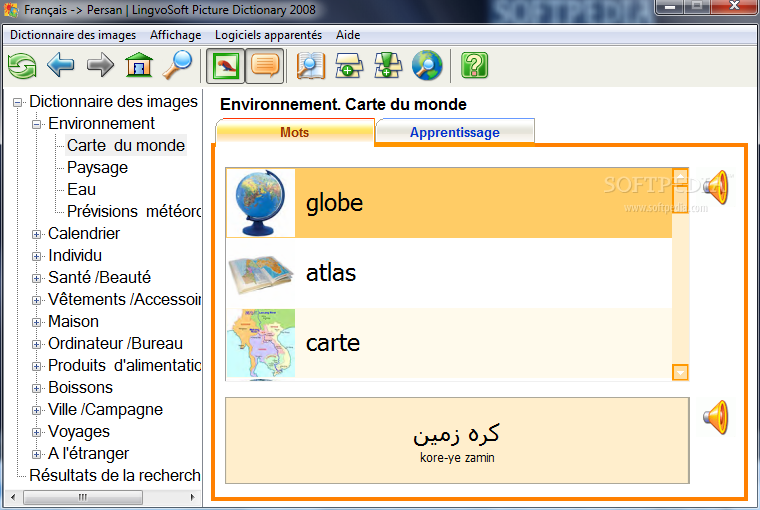Play audio for the French word globe
The height and width of the screenshot is (510, 760).
click(716, 187)
